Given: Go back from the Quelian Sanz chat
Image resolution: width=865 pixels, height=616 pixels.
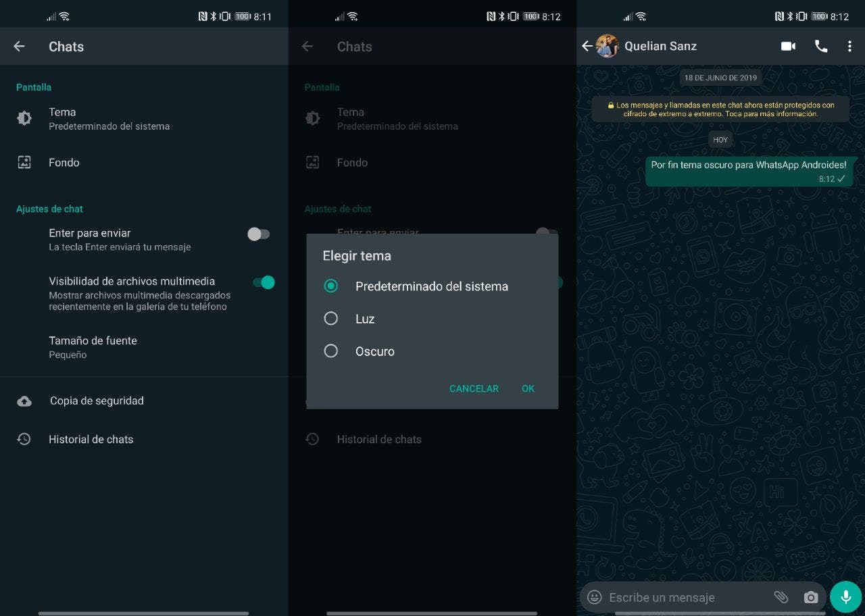Looking at the screenshot, I should pos(587,46).
